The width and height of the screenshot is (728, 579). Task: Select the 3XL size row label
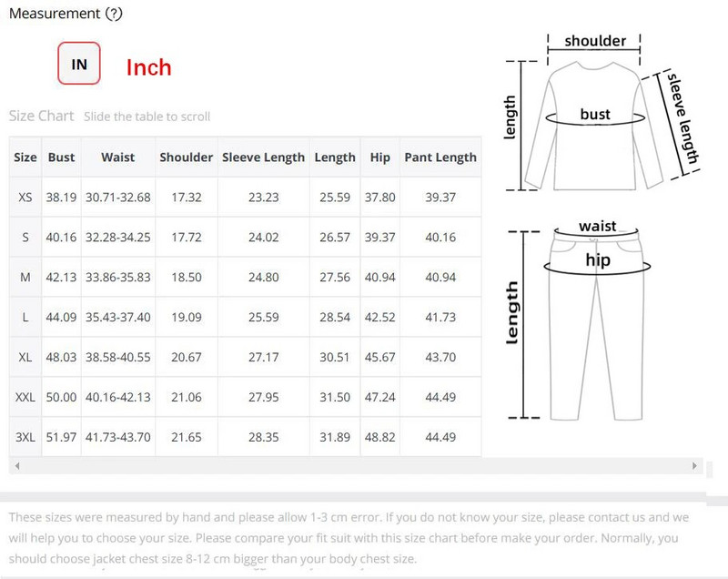(x=25, y=438)
